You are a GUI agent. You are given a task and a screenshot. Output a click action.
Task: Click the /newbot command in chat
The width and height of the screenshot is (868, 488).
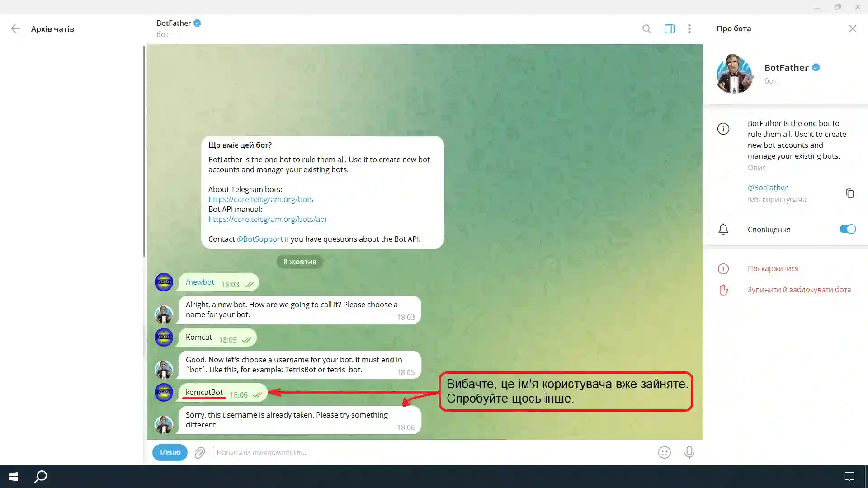pyautogui.click(x=200, y=282)
